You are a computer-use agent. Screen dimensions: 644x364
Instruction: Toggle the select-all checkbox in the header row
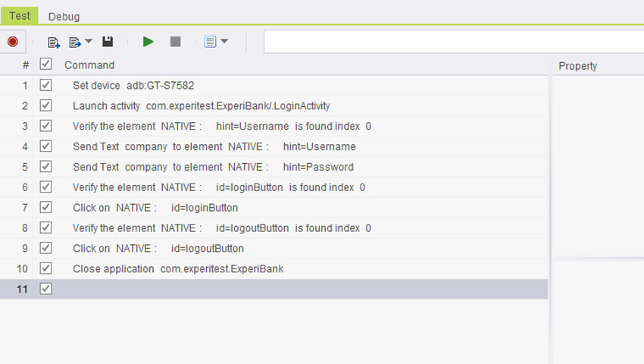click(x=45, y=65)
